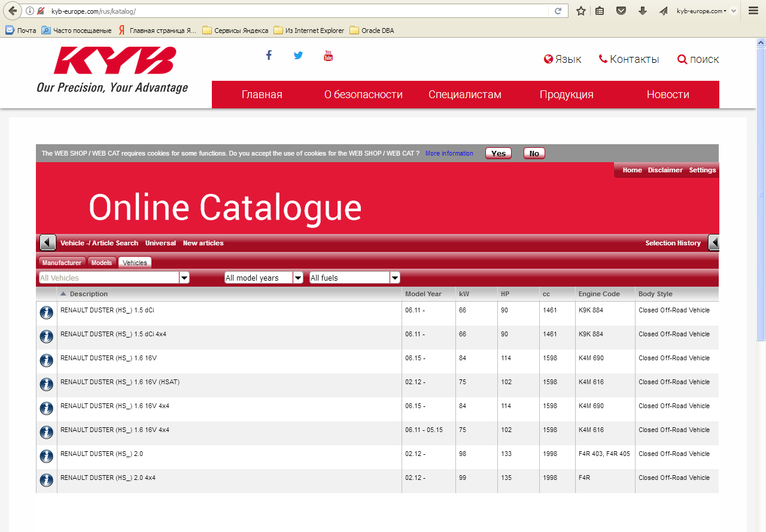The image size is (766, 532).
Task: Show site info icon in address bar
Action: click(30, 11)
